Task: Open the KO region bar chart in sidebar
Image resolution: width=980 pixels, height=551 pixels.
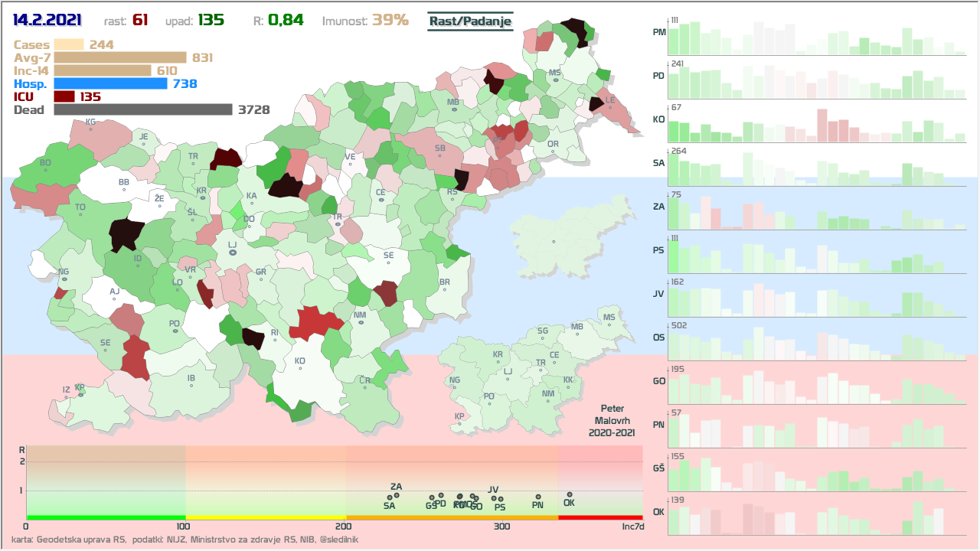Action: pos(816,122)
